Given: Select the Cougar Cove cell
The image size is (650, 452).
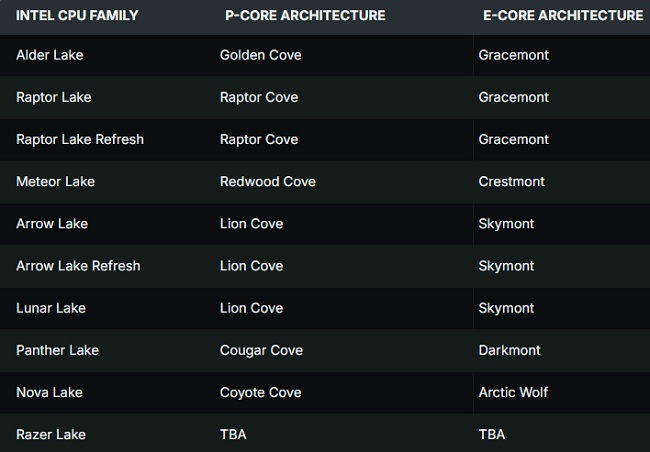Looking at the screenshot, I should [261, 350].
